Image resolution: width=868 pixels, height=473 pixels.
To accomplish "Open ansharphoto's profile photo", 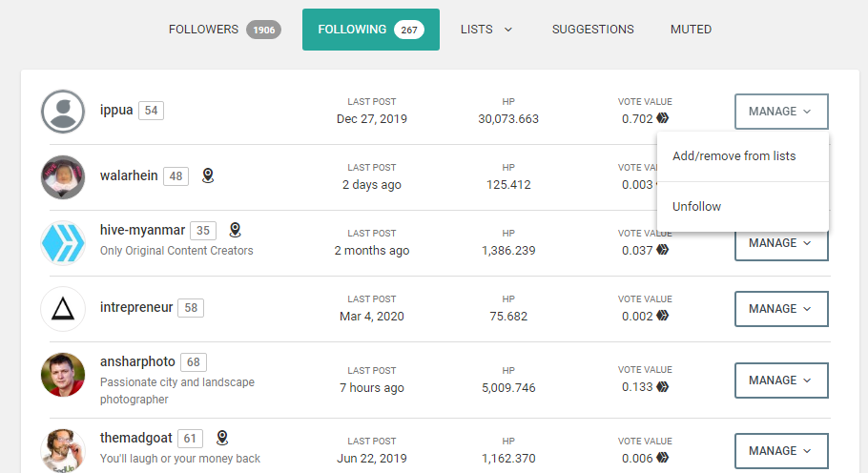I will coord(63,375).
